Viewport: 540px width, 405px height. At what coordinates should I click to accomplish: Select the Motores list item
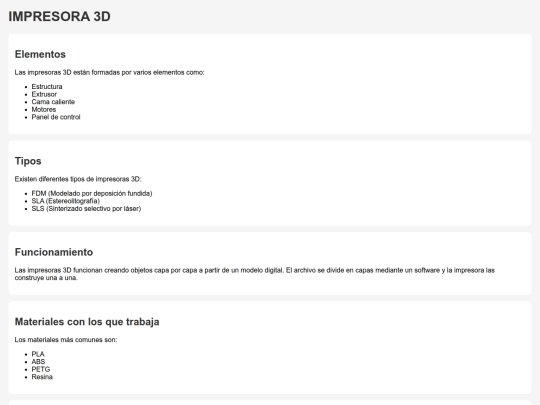pos(44,109)
